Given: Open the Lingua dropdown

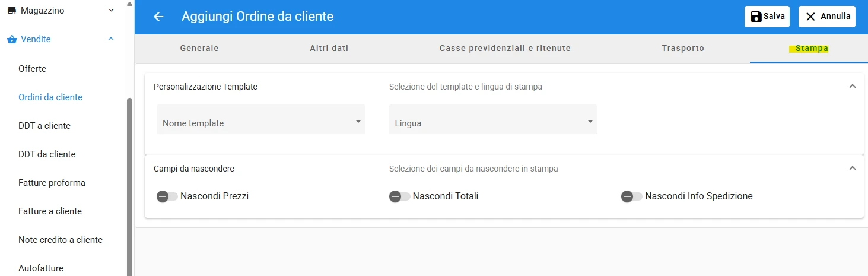Looking at the screenshot, I should [x=493, y=119].
